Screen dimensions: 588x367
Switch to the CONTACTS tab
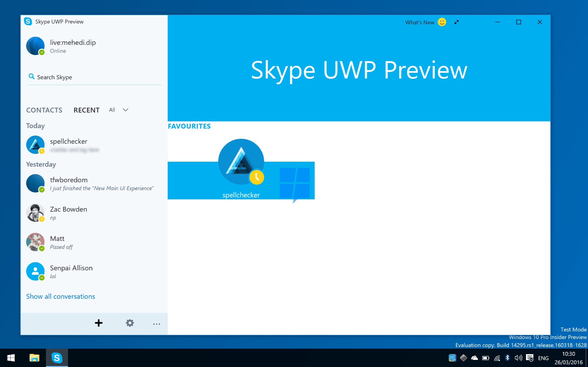pos(44,110)
